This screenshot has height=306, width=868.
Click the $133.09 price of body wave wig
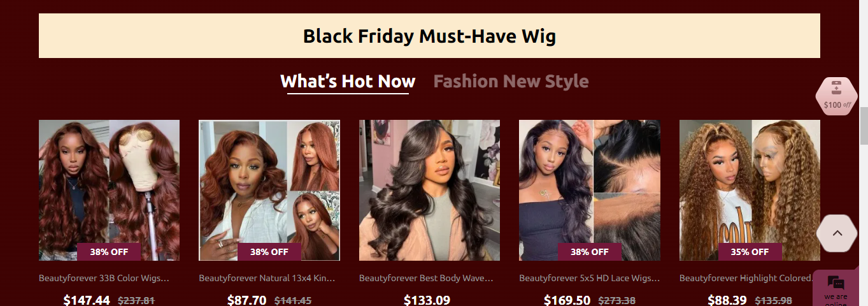point(427,300)
